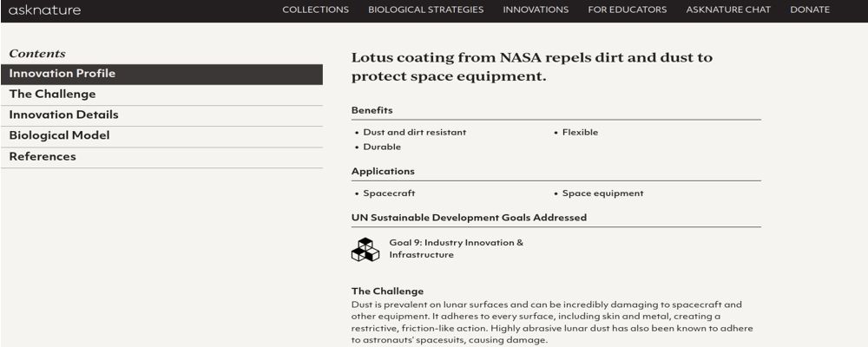
Task: Open References from the Contents list
Action: coord(43,157)
